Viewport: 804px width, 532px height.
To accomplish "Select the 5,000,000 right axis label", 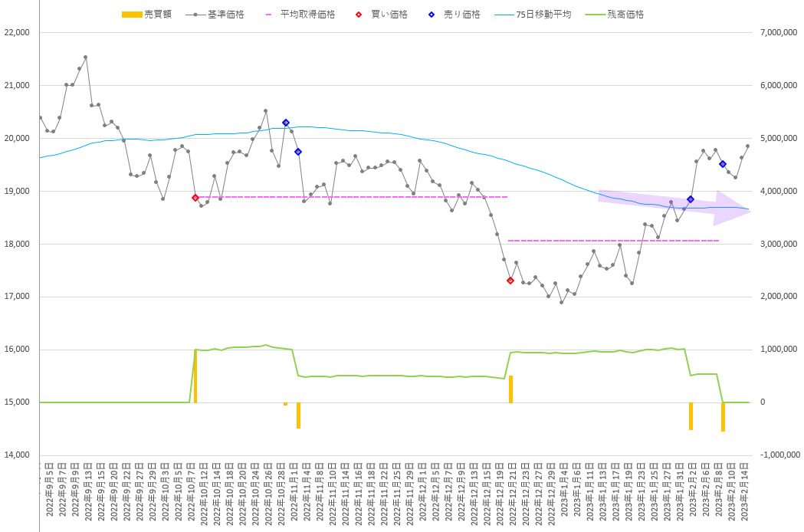I will tap(779, 138).
